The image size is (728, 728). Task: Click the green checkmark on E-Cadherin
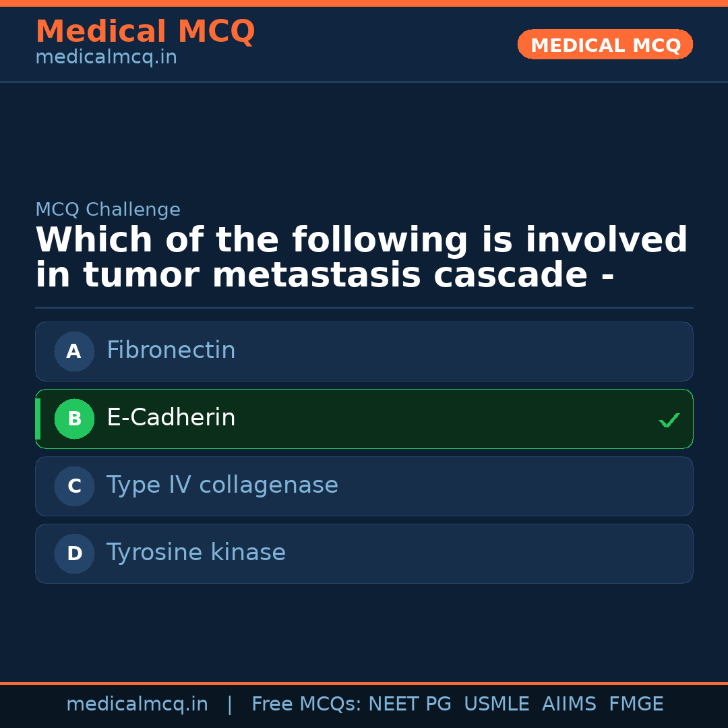coord(669,420)
